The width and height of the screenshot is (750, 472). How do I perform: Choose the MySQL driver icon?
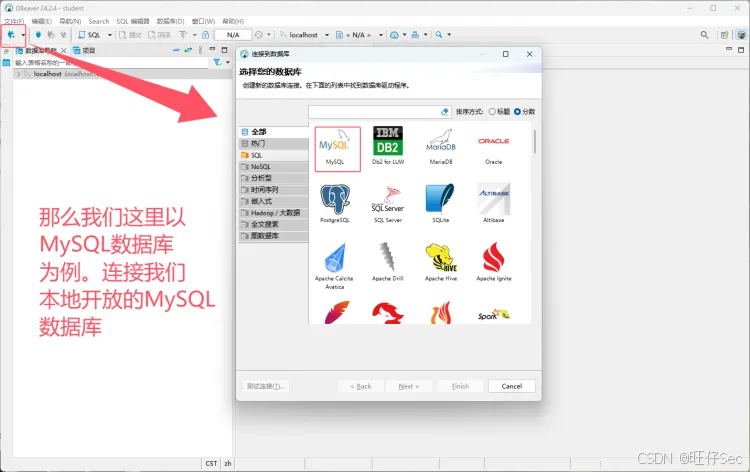(337, 149)
